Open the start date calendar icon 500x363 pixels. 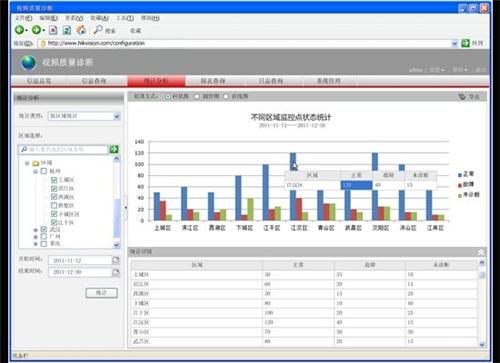click(116, 260)
